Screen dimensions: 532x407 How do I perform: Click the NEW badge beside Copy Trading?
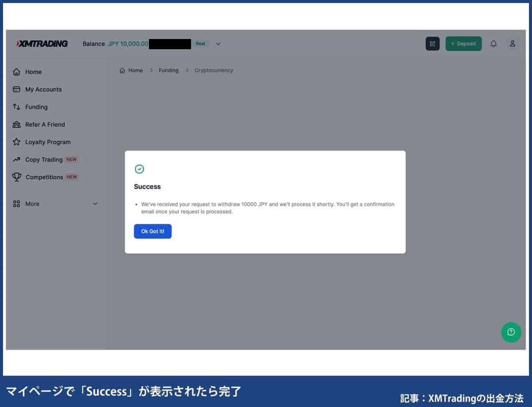click(71, 160)
